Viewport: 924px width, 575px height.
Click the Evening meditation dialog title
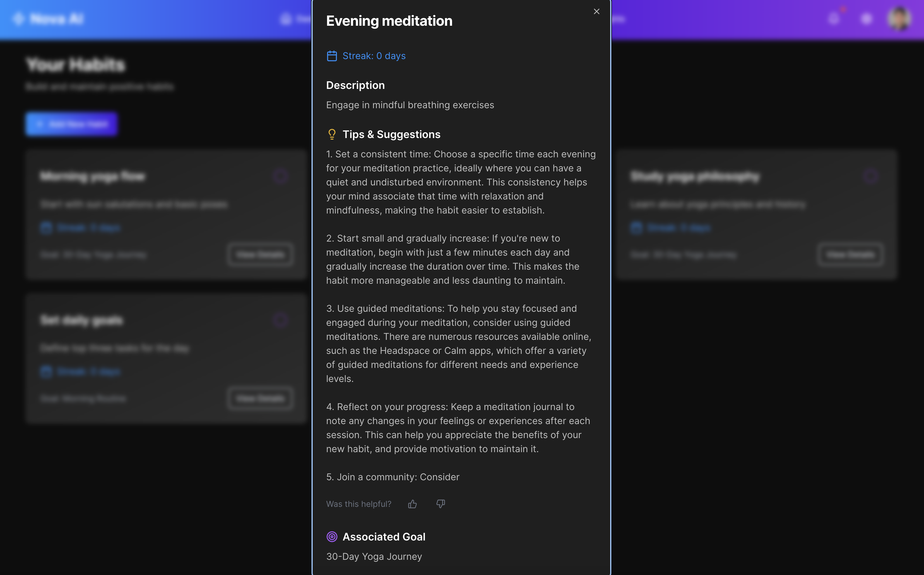(x=389, y=21)
